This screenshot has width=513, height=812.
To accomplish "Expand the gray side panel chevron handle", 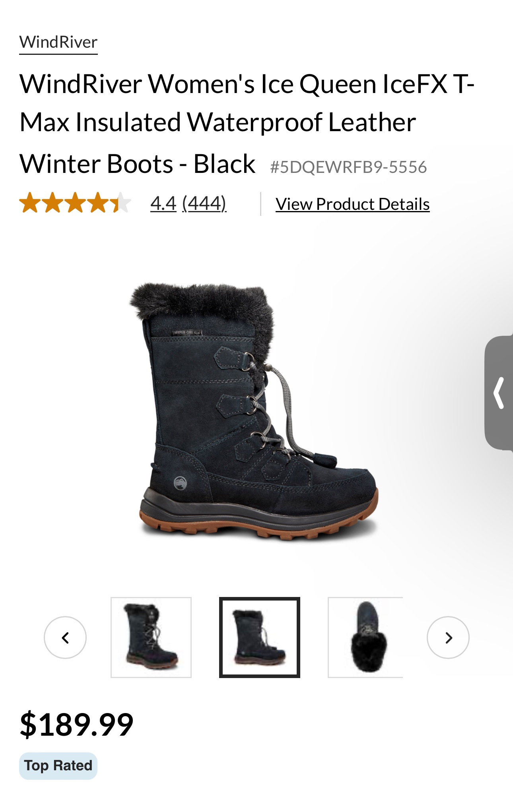I will 499,393.
